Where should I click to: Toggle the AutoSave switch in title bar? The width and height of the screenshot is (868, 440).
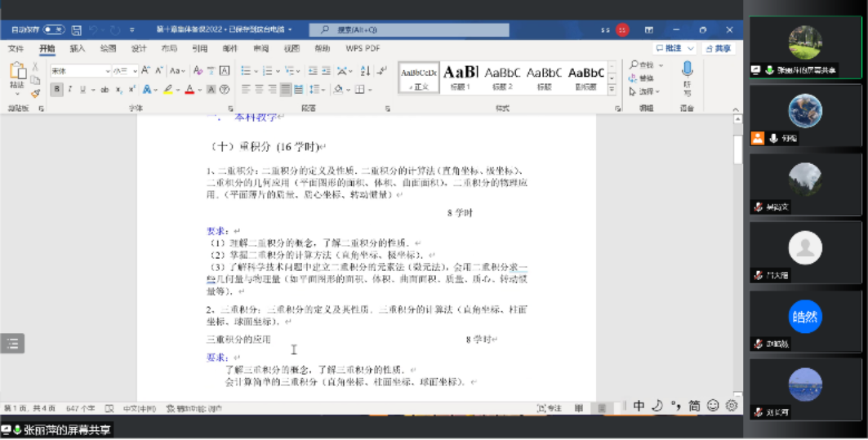pos(53,29)
